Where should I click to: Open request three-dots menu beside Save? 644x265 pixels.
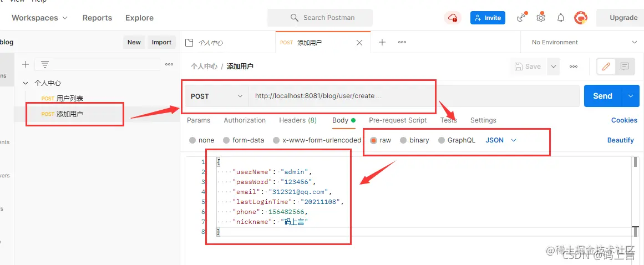click(574, 67)
